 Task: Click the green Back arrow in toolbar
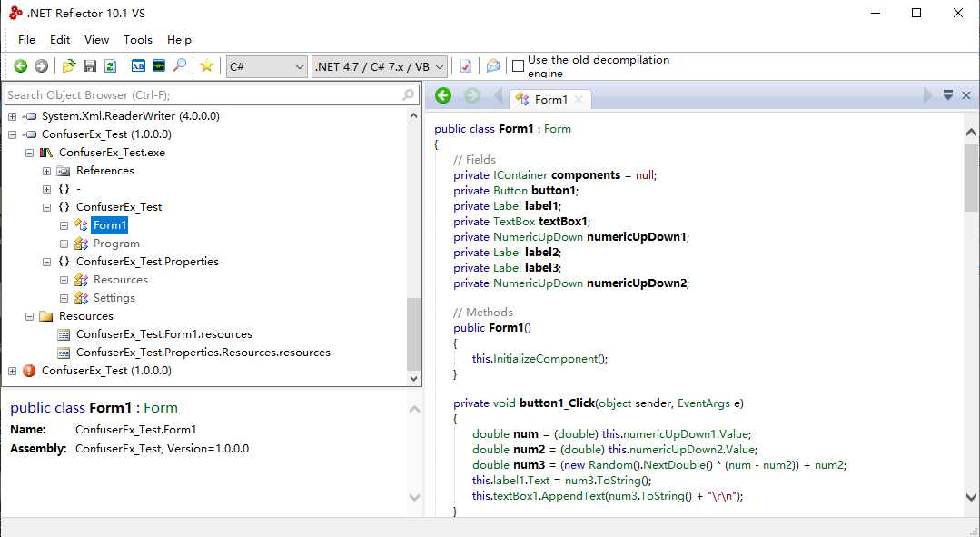(21, 65)
